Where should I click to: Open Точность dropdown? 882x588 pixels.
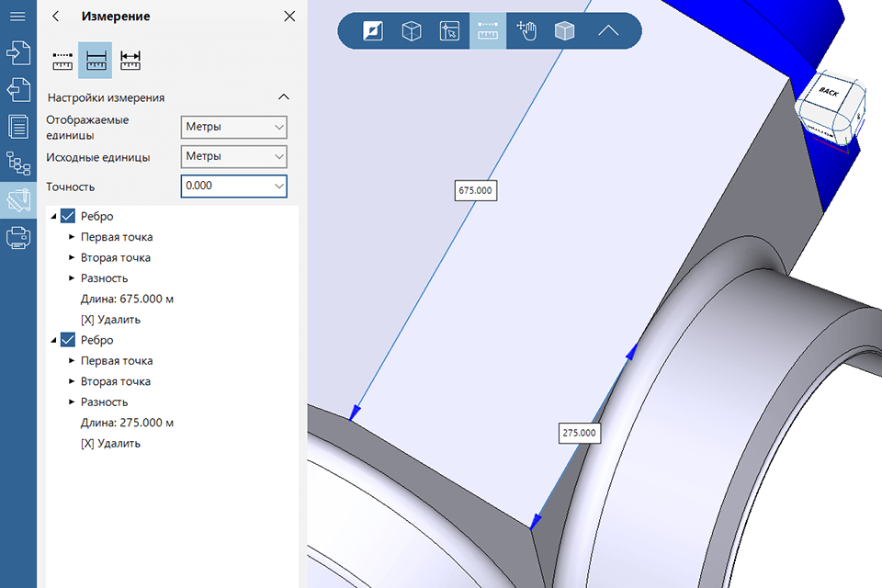click(x=234, y=187)
